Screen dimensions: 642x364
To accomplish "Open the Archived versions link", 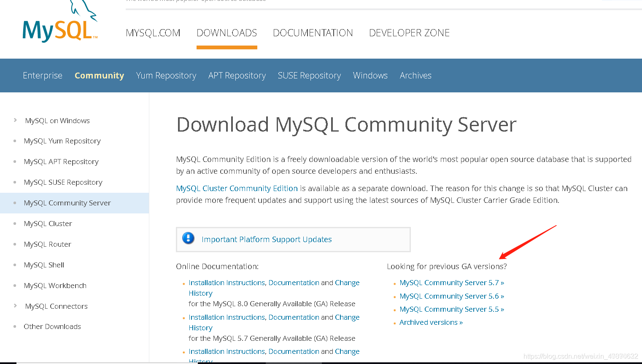I will point(431,322).
